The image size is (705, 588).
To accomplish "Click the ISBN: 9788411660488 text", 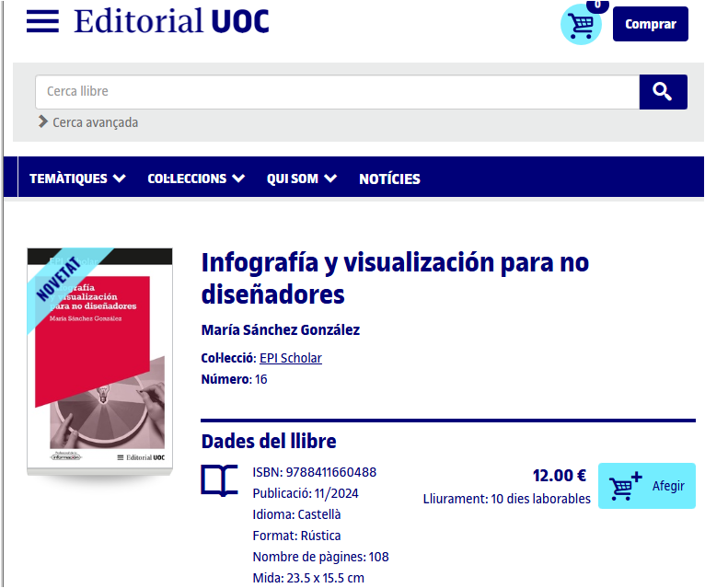I will point(314,472).
